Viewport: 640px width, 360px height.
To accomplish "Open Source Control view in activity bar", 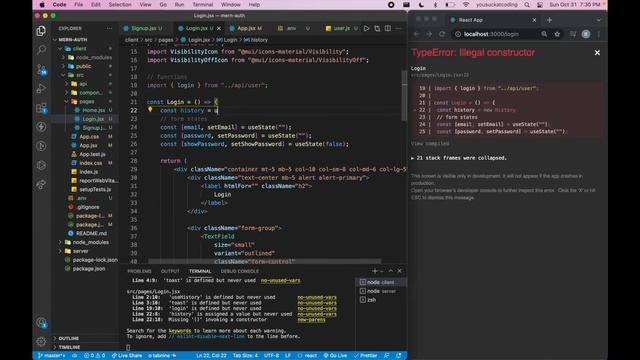I will click(41, 69).
